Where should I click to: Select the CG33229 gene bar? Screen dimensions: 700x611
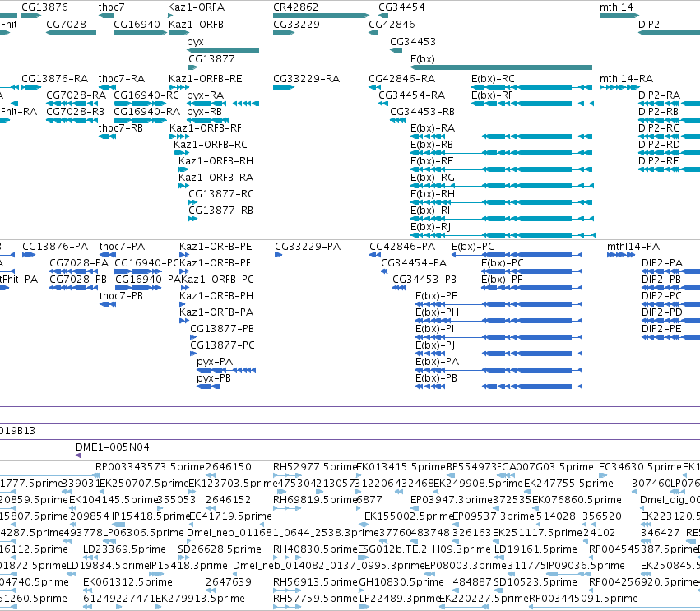(284, 33)
